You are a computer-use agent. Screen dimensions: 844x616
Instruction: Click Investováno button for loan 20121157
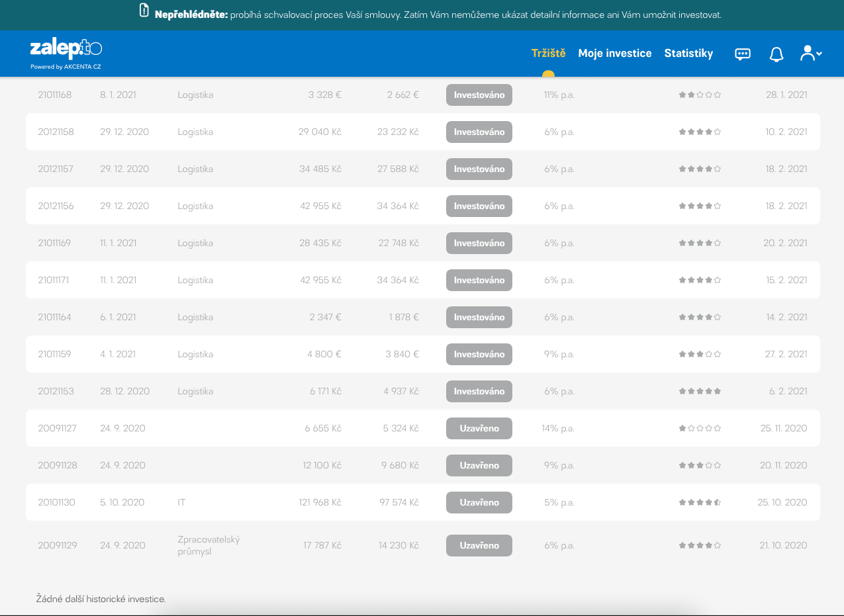pyautogui.click(x=479, y=169)
